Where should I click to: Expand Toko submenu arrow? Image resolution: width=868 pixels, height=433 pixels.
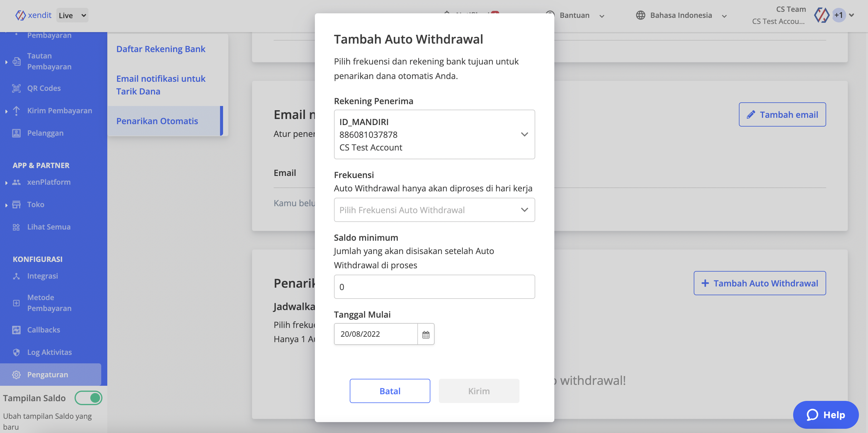point(6,205)
